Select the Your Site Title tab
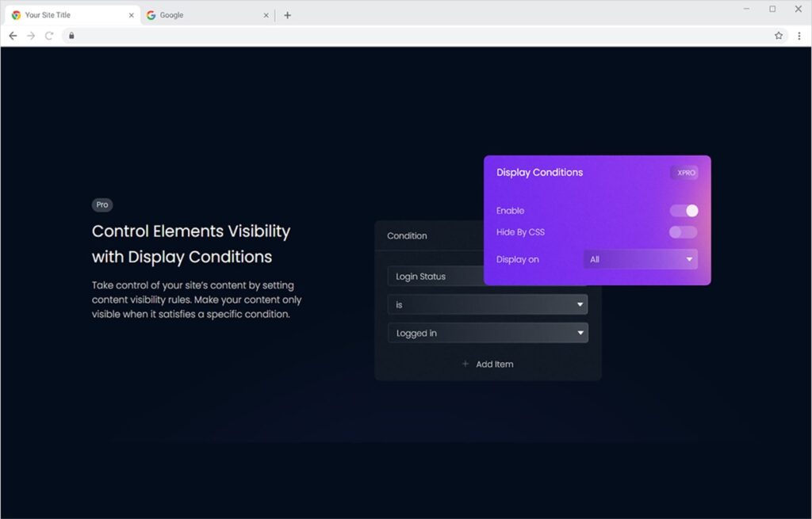812x519 pixels. click(67, 15)
